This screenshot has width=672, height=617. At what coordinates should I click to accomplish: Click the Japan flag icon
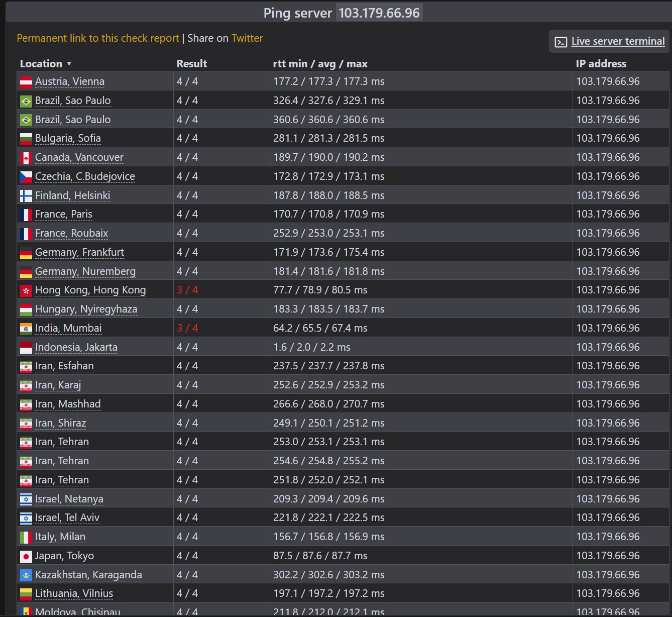click(x=26, y=556)
